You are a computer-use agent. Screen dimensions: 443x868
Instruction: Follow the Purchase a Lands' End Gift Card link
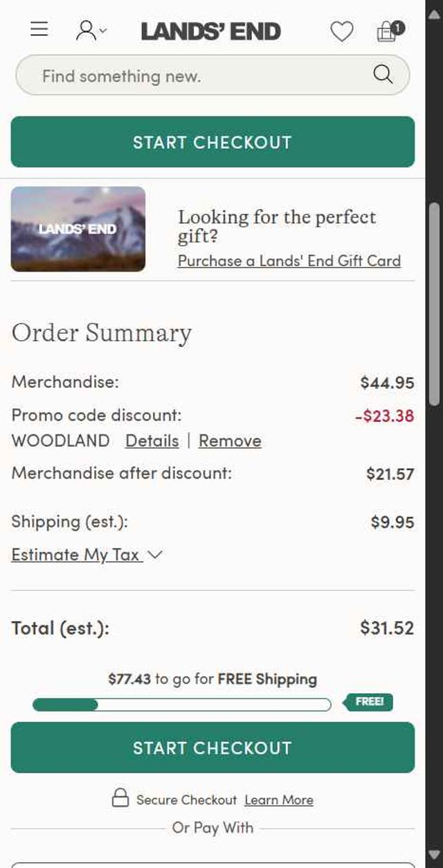(289, 261)
